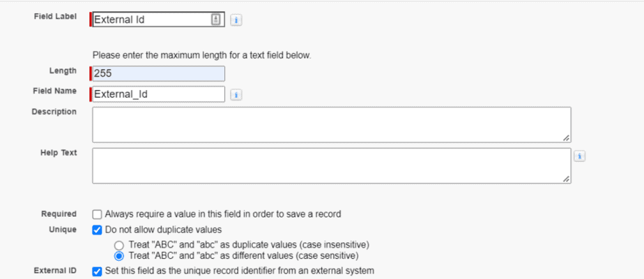Viewport: 644px width, 279px height.
Task: Select the case insensitive radio option
Action: (118, 245)
